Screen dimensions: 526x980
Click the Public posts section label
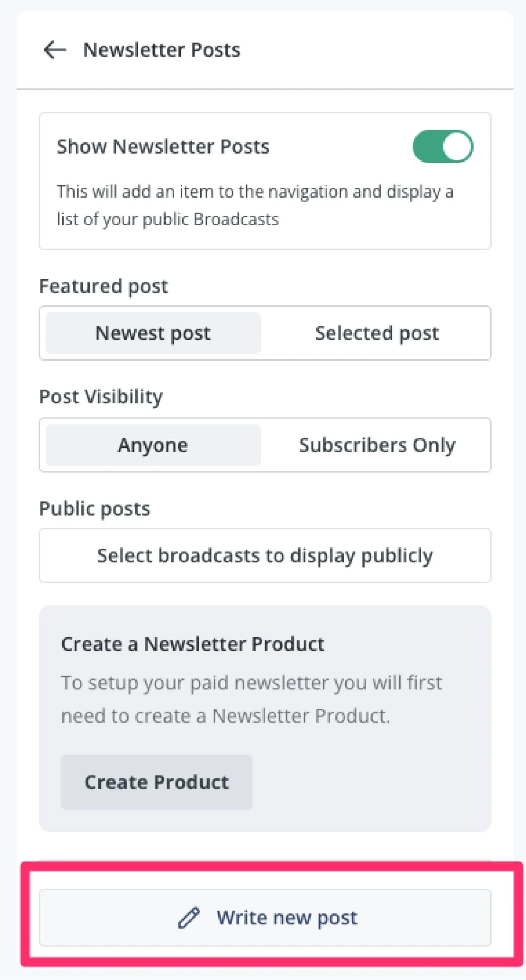[95, 509]
